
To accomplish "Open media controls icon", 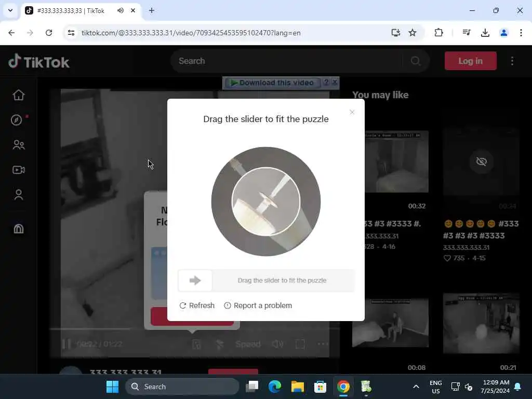I will [x=467, y=33].
